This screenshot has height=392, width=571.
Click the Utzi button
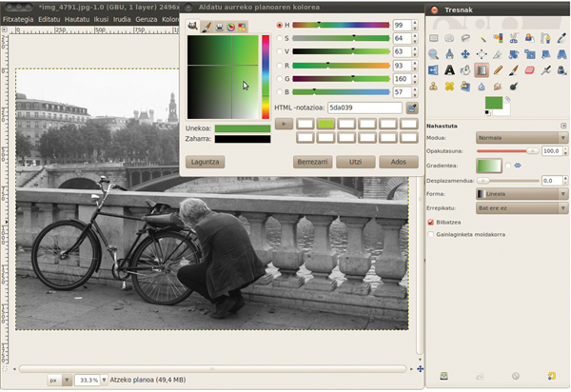[355, 162]
